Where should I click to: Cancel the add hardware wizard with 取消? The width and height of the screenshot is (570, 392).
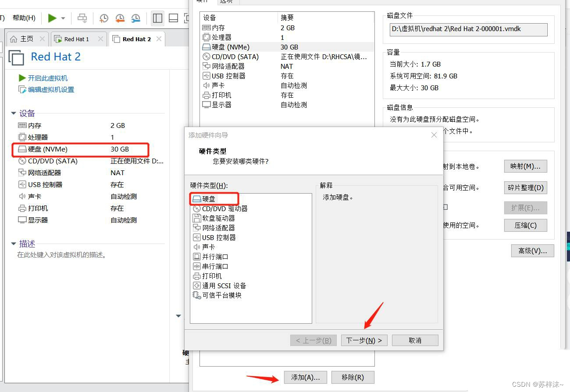point(414,340)
